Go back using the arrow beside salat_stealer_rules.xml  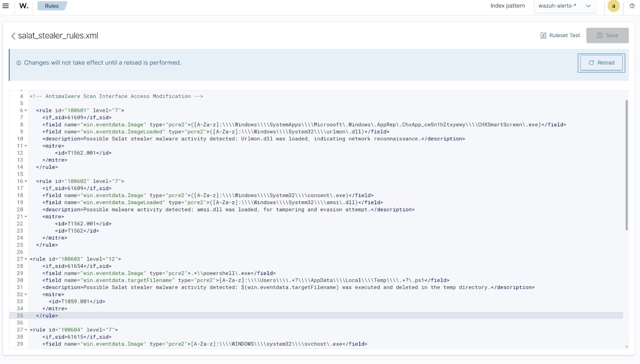point(13,36)
